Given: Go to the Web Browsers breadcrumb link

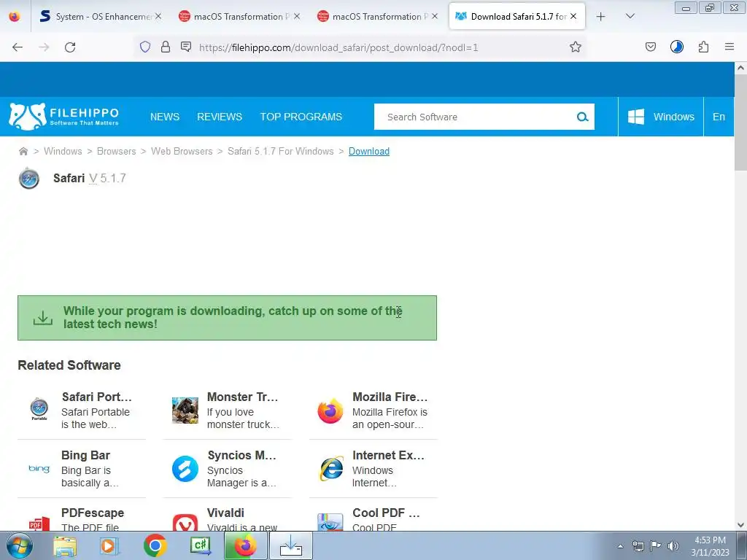Looking at the screenshot, I should [x=182, y=152].
